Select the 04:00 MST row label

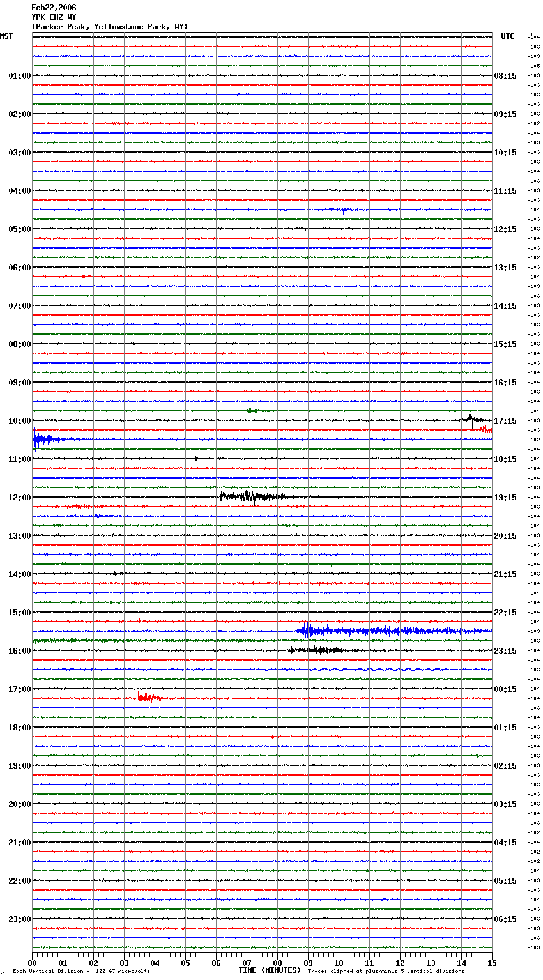click(20, 191)
